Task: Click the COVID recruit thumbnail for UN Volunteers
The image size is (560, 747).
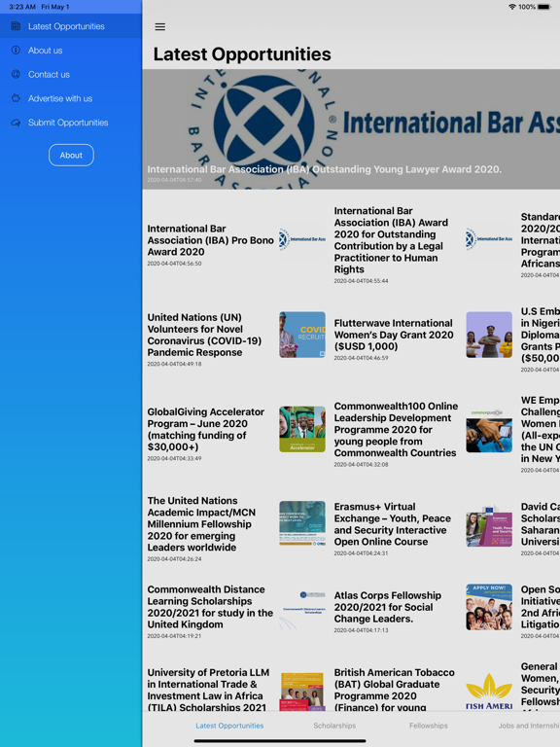Action: pyautogui.click(x=302, y=335)
